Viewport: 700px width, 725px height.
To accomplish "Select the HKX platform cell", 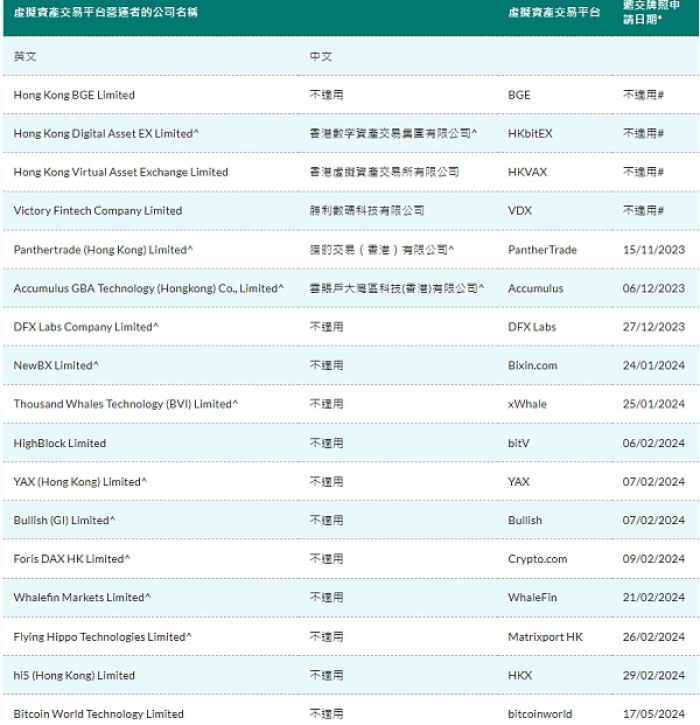I will 520,676.
